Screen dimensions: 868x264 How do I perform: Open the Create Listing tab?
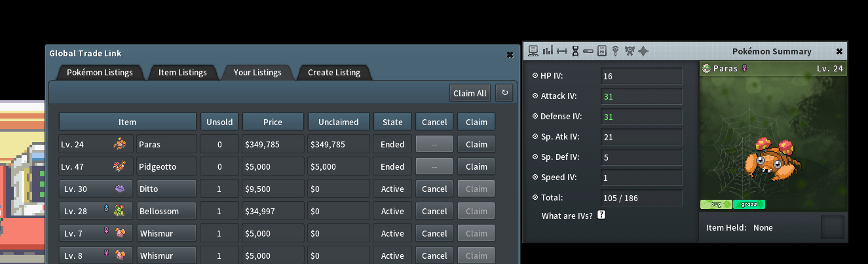[x=334, y=73]
